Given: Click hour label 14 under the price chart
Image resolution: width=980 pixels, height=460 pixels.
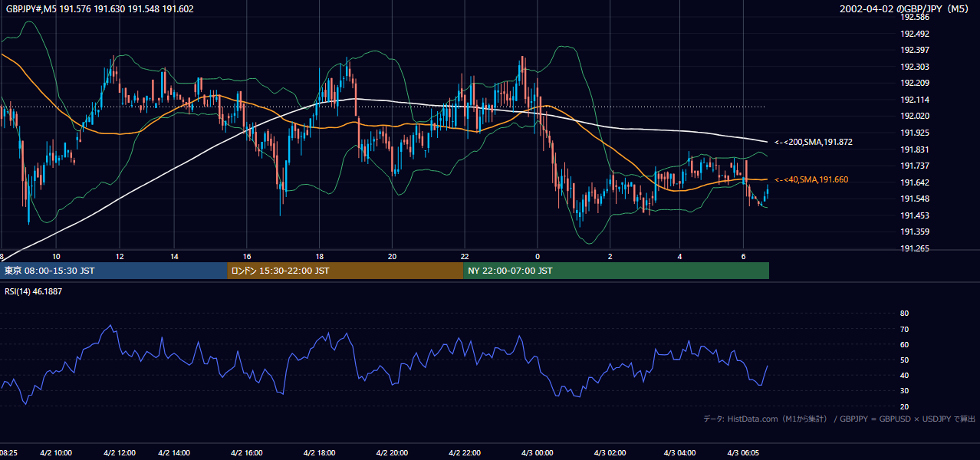Looking at the screenshot, I should (x=174, y=256).
